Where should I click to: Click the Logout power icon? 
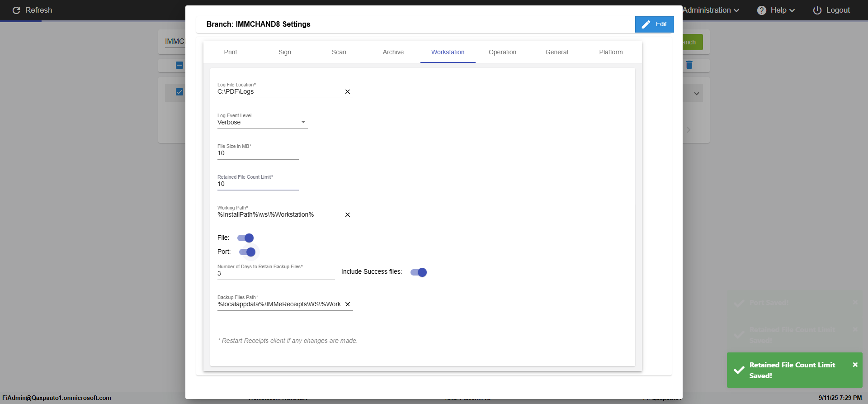[817, 10]
